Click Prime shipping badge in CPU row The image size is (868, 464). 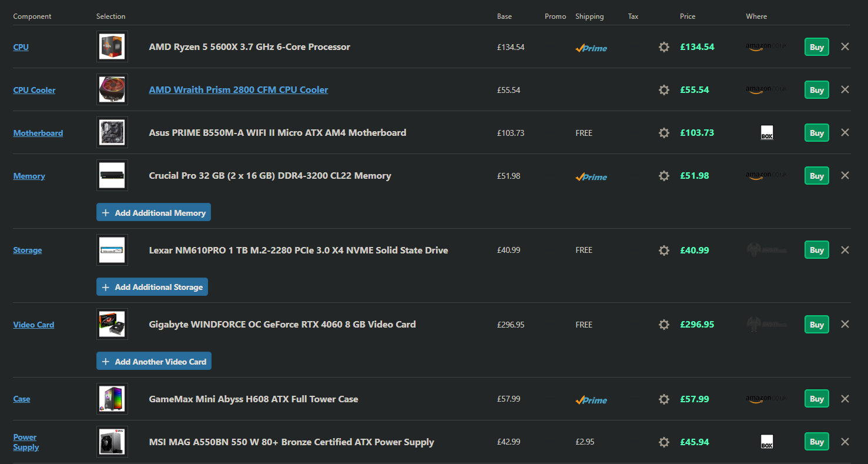point(591,48)
